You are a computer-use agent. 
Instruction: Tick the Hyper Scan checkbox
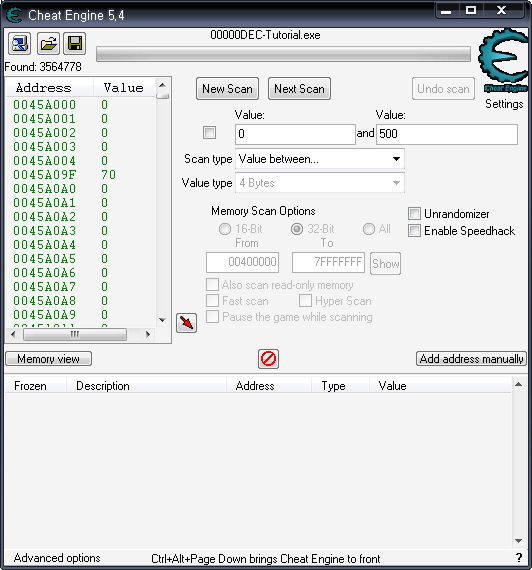[305, 301]
